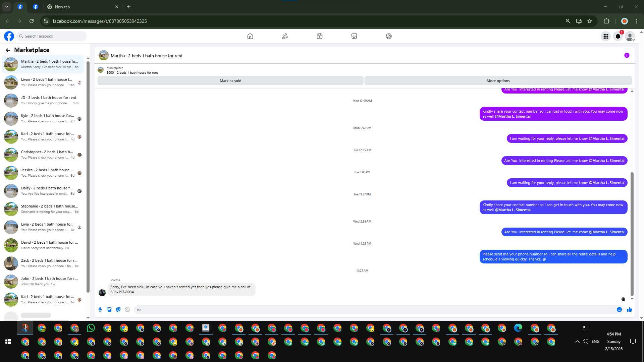Show hidden system tray icons

577,342
